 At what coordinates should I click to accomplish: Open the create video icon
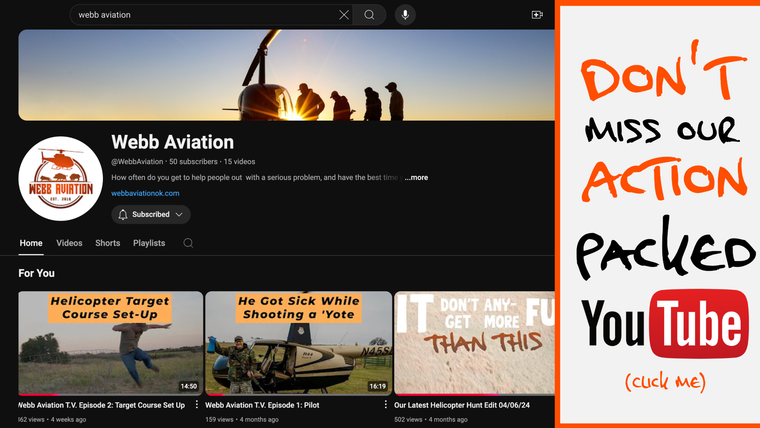coord(537,15)
